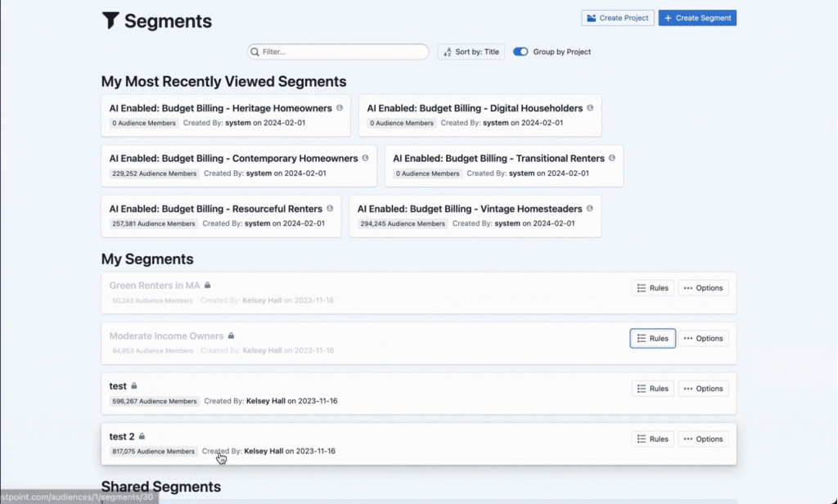This screenshot has width=838, height=504.
Task: Toggle the Group by Project switch
Action: [520, 52]
